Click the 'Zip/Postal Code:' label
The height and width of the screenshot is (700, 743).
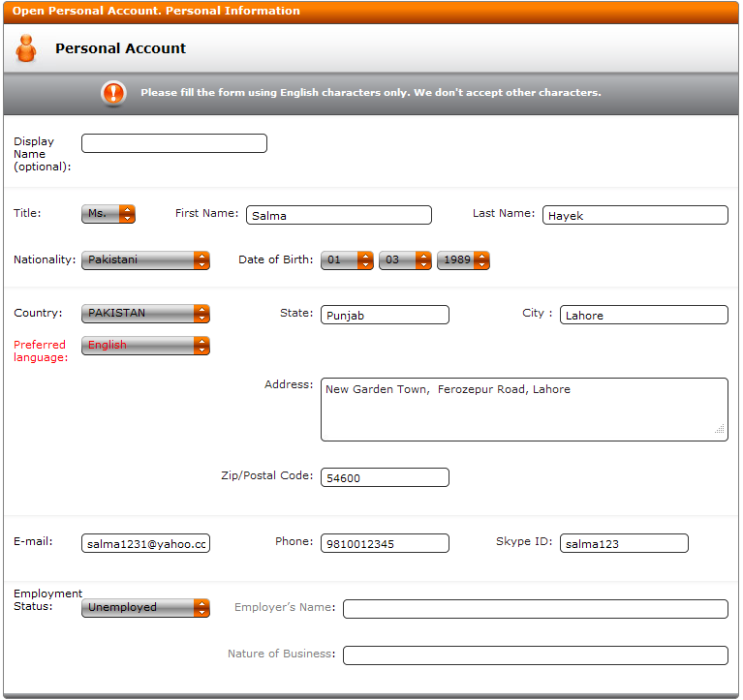[266, 475]
